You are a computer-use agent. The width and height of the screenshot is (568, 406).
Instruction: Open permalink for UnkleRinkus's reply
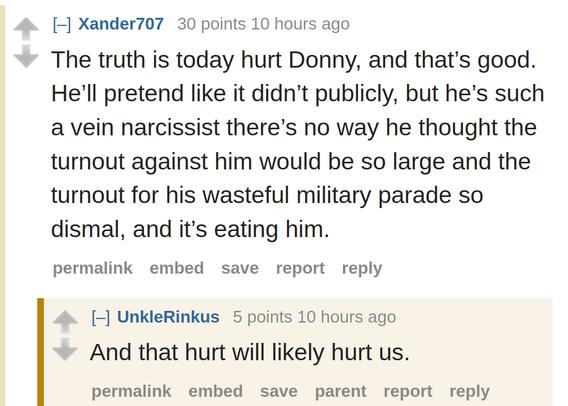pos(131,392)
